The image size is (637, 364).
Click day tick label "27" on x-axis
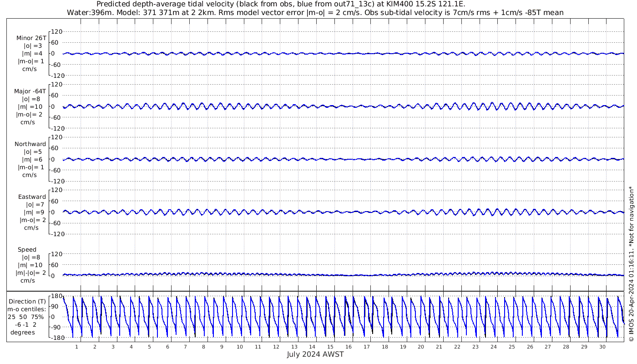548,347
